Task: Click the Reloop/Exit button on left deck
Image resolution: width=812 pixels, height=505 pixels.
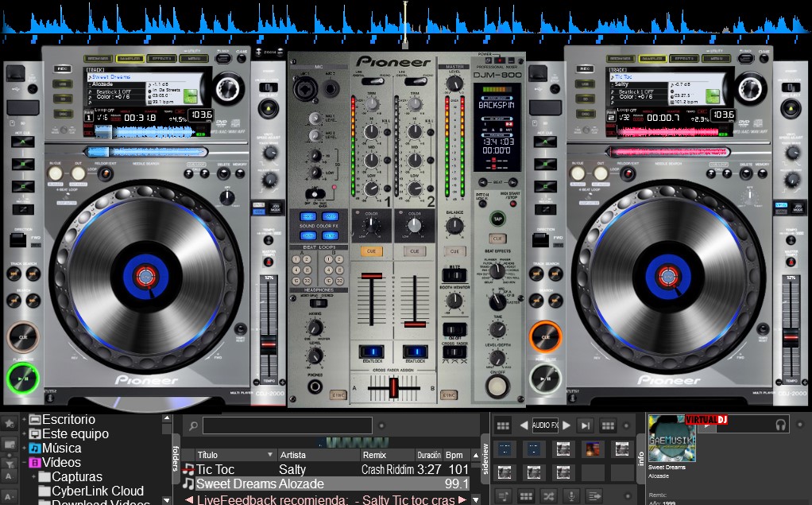Action: 106,173
